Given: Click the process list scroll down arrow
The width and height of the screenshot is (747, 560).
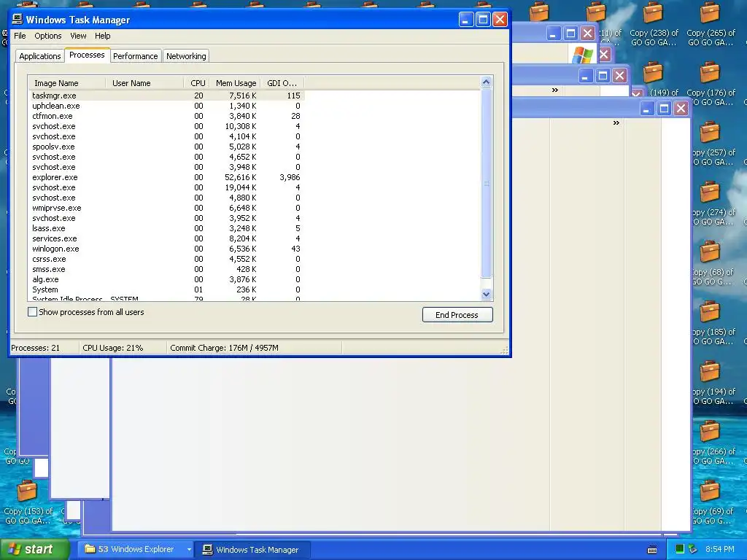Looking at the screenshot, I should tap(486, 294).
